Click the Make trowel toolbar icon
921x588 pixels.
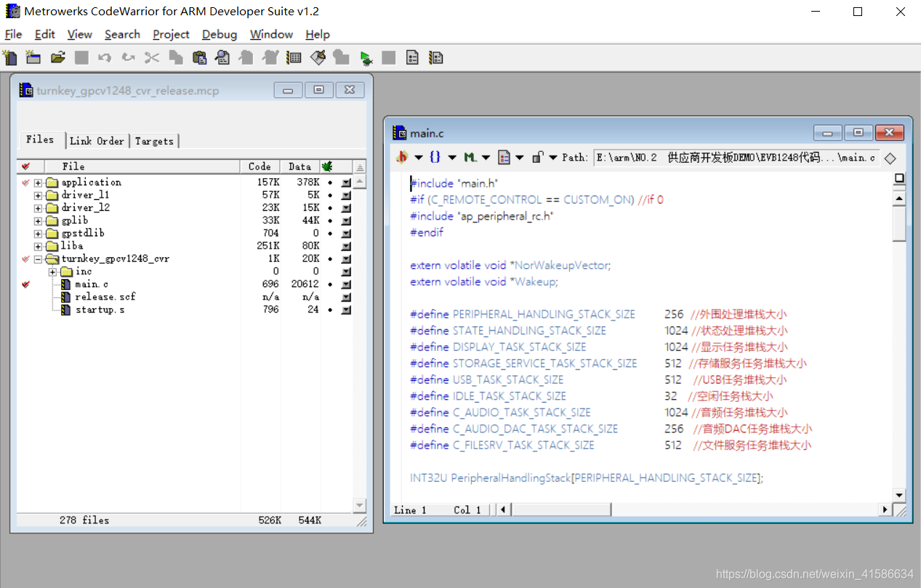click(318, 57)
